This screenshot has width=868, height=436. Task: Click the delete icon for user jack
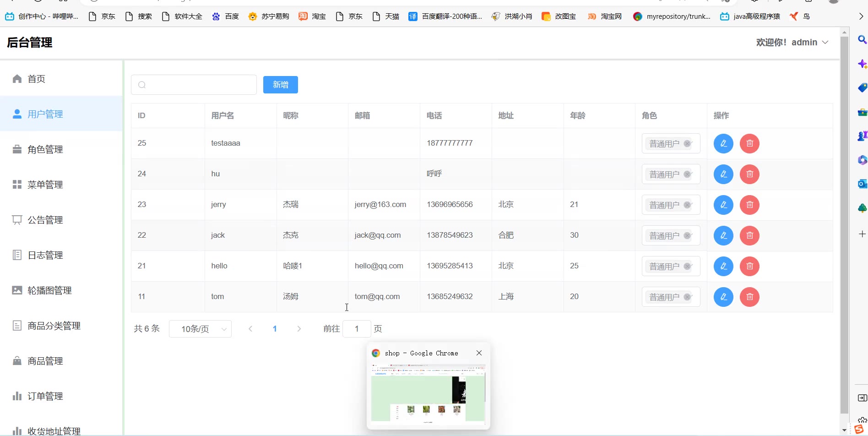tap(749, 235)
